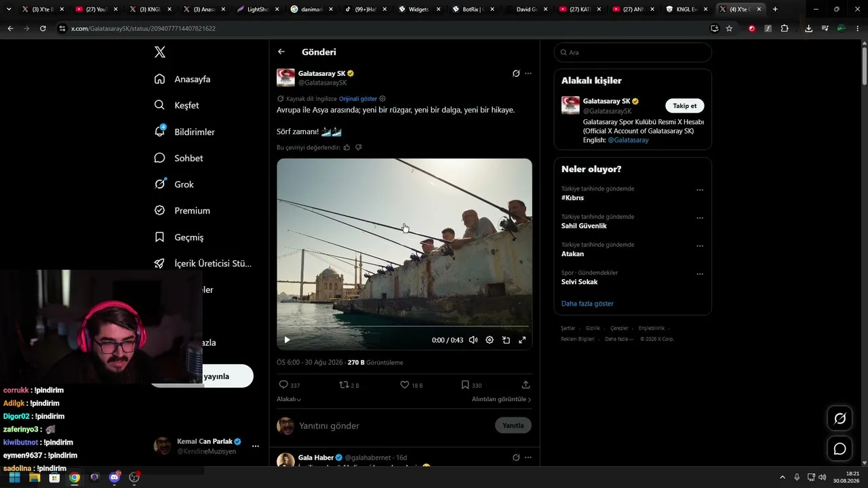Open more options on Galatasaray SK post
Image resolution: width=868 pixels, height=488 pixels.
[528, 73]
